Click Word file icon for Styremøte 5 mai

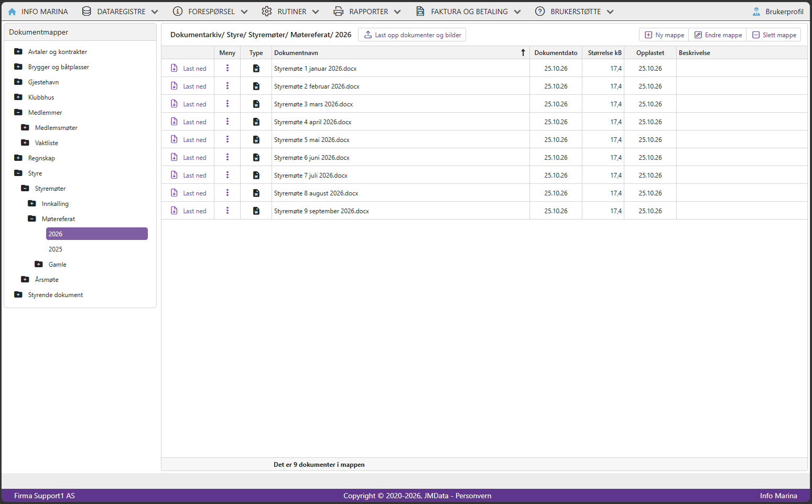[x=256, y=140]
